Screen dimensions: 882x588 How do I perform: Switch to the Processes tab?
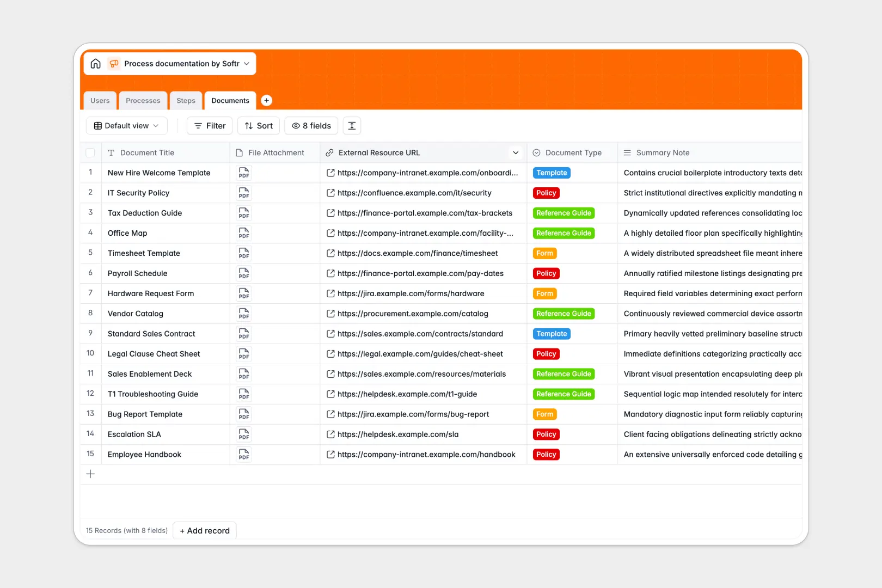(x=143, y=100)
